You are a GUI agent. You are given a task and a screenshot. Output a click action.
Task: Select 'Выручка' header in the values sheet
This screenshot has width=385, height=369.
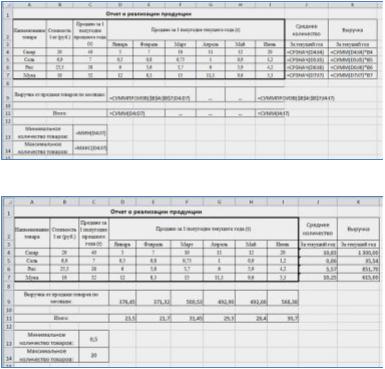click(x=358, y=229)
